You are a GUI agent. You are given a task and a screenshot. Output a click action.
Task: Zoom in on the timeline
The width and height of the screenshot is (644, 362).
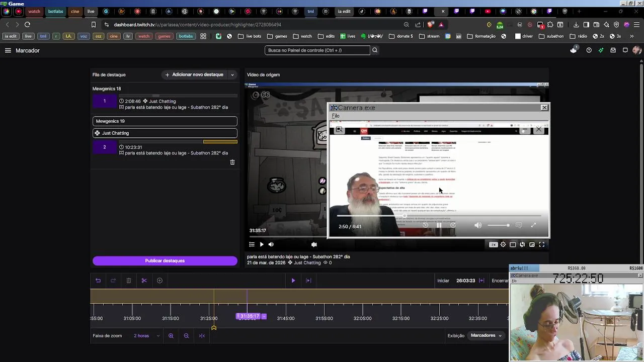tap(171, 336)
